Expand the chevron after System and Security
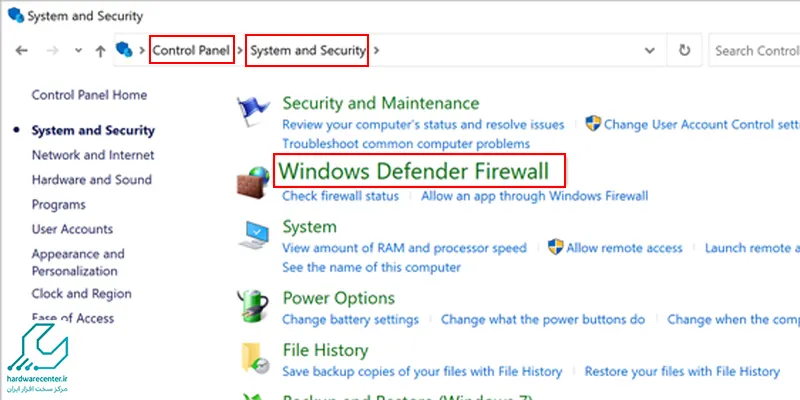800x400 pixels. tap(377, 51)
